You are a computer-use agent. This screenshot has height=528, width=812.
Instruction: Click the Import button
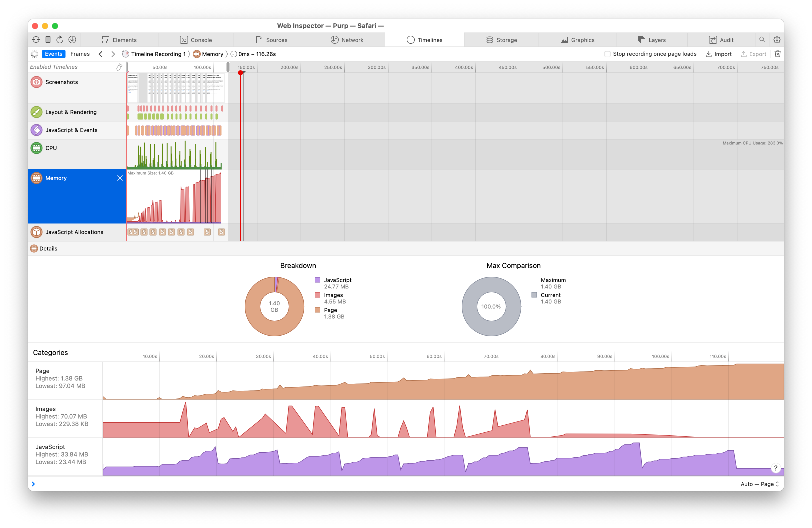718,54
